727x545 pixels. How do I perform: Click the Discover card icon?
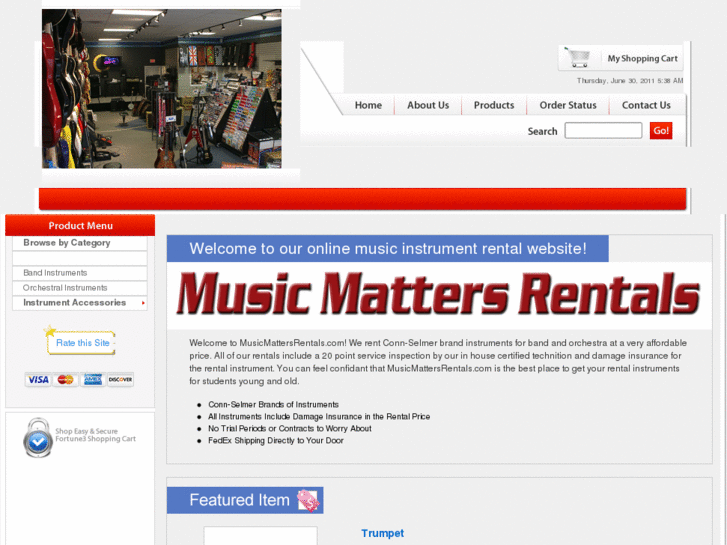(120, 380)
